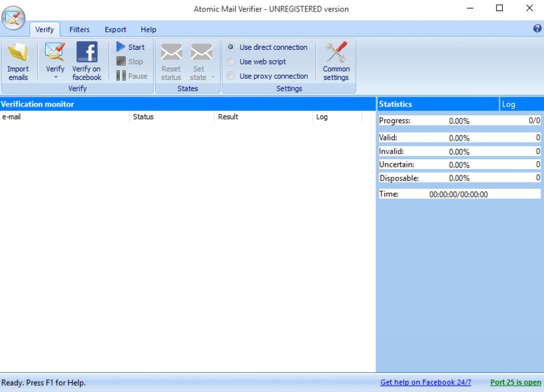Open Common settings tools icon
The width and height of the screenshot is (544, 392).
click(336, 52)
